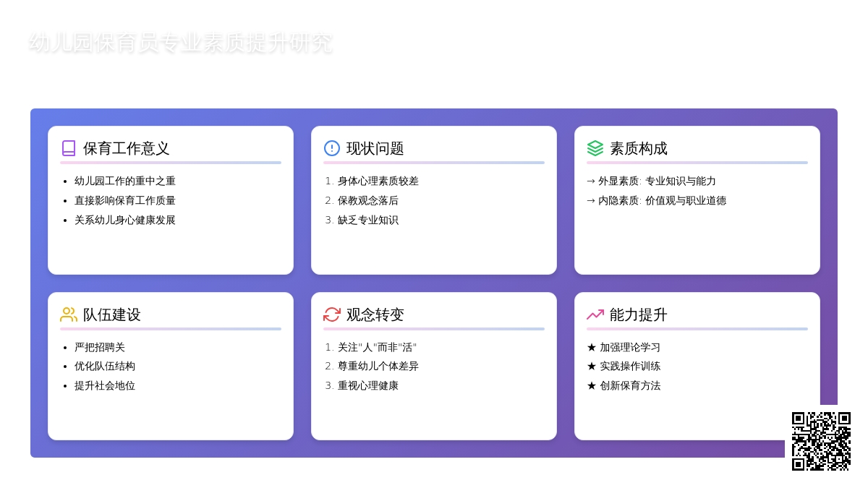Viewport: 868px width, 488px height.
Task: Click the starred item 实践操作训练
Action: coord(624,366)
